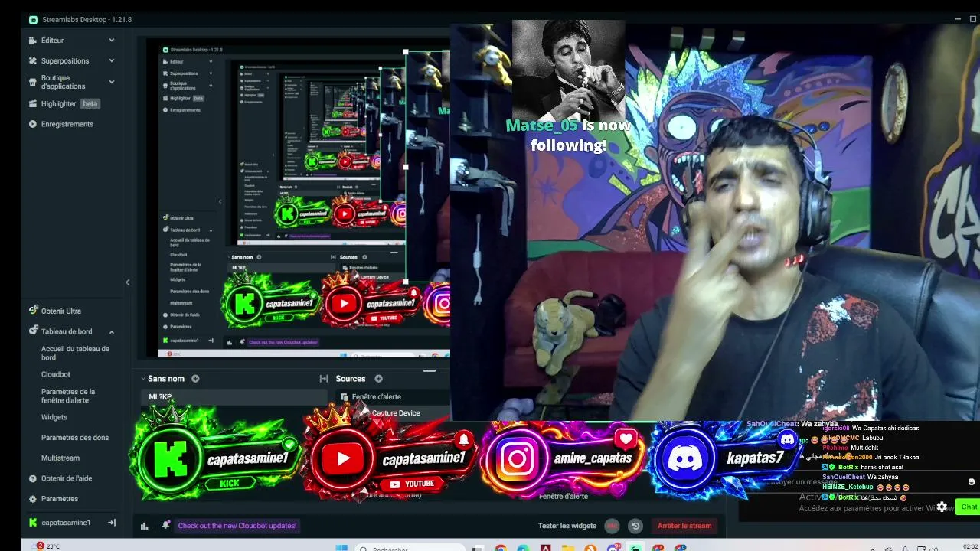Click the Paramètres gear icon in sidebar
Image resolution: width=980 pixels, height=551 pixels.
33,499
